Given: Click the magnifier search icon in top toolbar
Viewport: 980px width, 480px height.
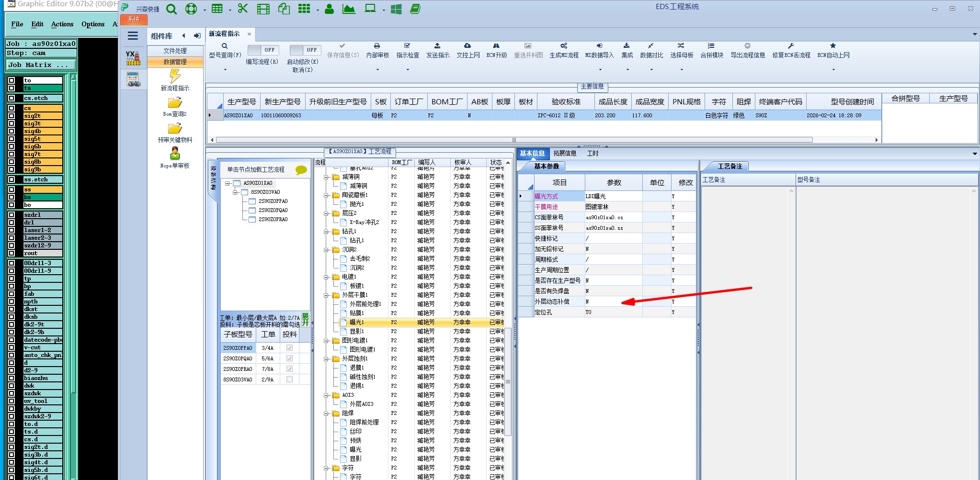Looking at the screenshot, I should 171,9.
